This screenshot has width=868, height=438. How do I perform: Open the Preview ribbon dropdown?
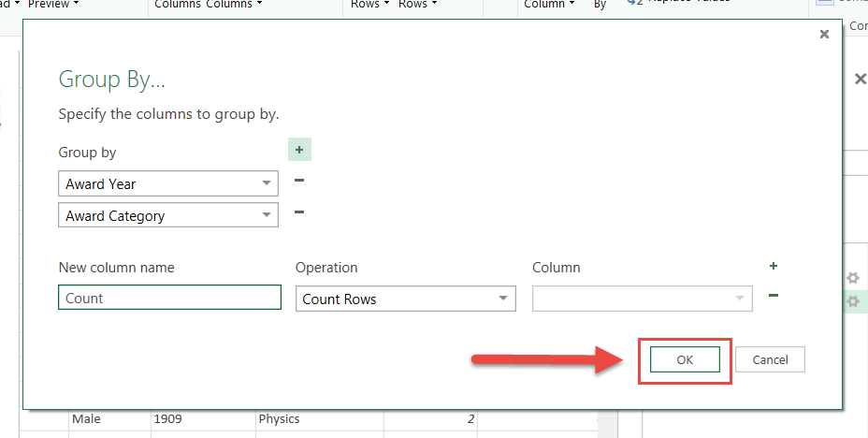point(53,5)
